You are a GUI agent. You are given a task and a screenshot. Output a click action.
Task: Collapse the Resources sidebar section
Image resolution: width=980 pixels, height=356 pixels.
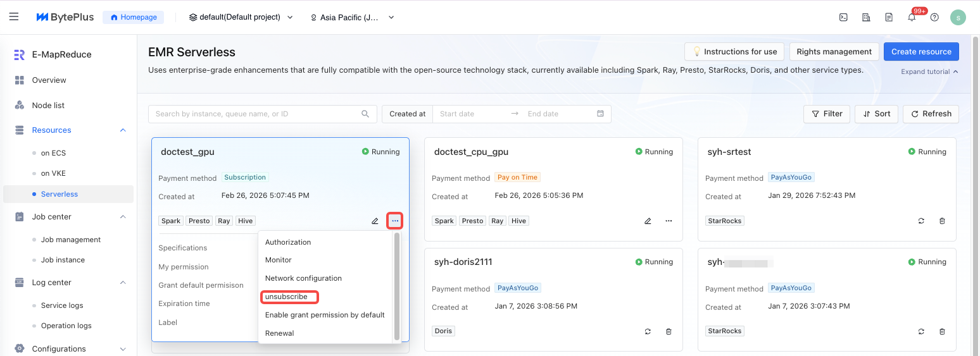123,130
